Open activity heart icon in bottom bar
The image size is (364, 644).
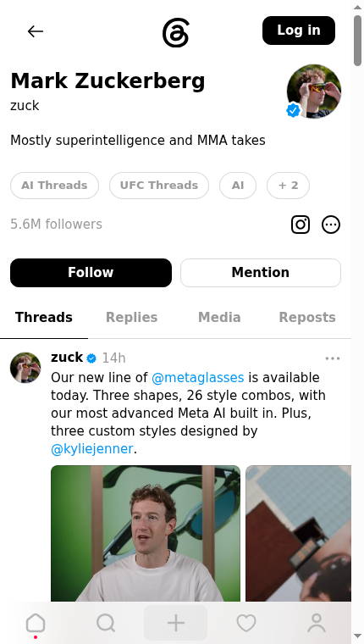click(246, 623)
